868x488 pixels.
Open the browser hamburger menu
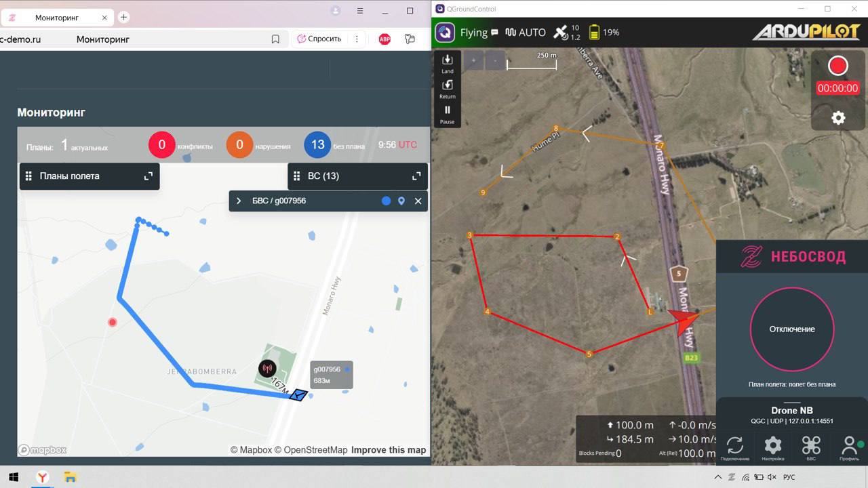[x=361, y=11]
